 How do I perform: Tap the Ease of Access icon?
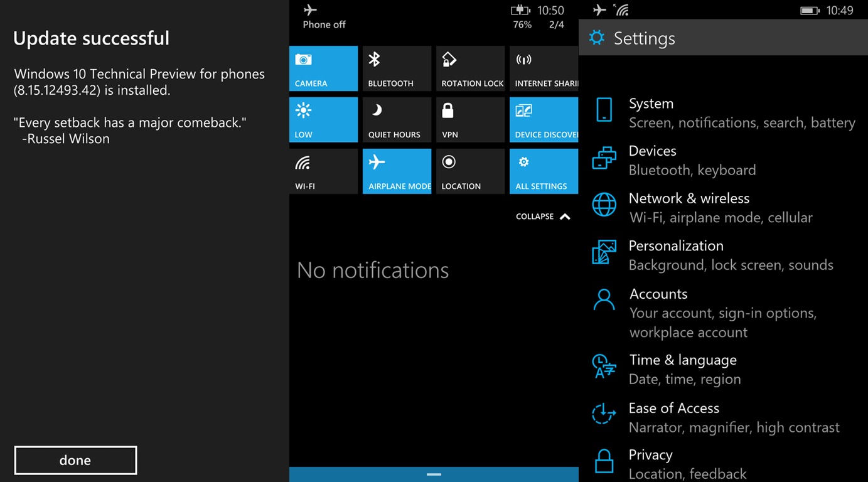coord(604,414)
